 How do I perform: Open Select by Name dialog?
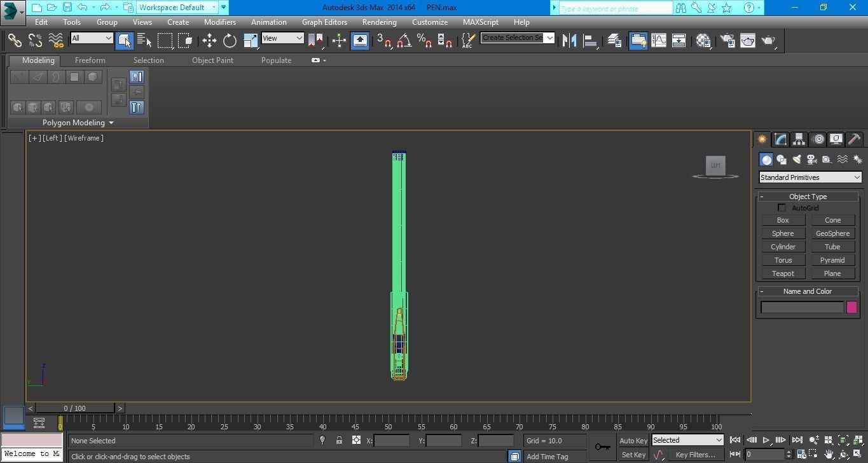tap(144, 40)
